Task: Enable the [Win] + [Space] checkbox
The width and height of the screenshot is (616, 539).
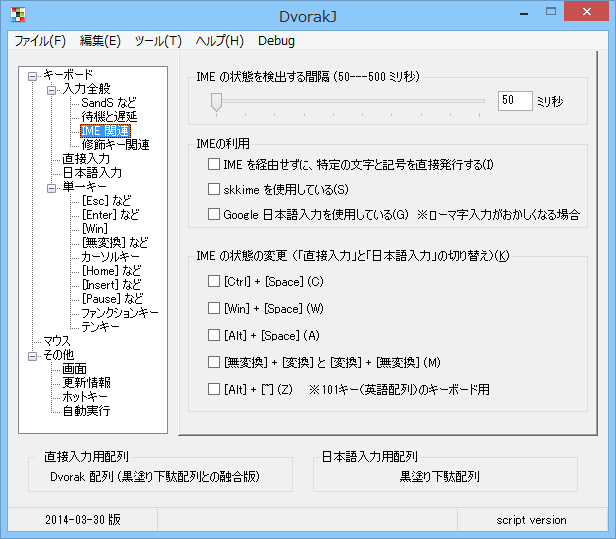Action: tap(214, 309)
